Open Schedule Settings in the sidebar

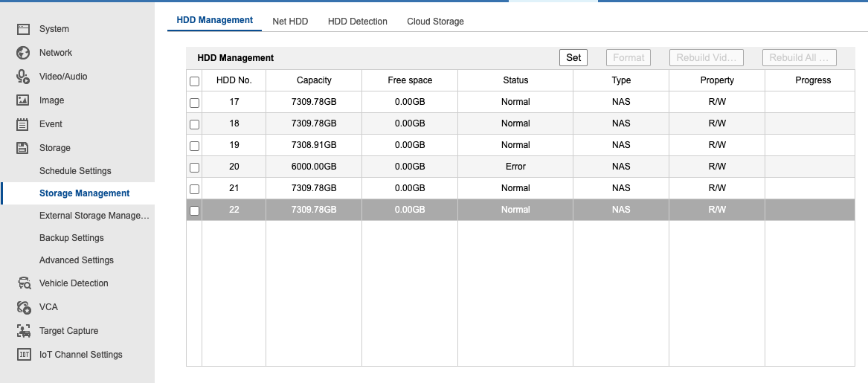75,171
